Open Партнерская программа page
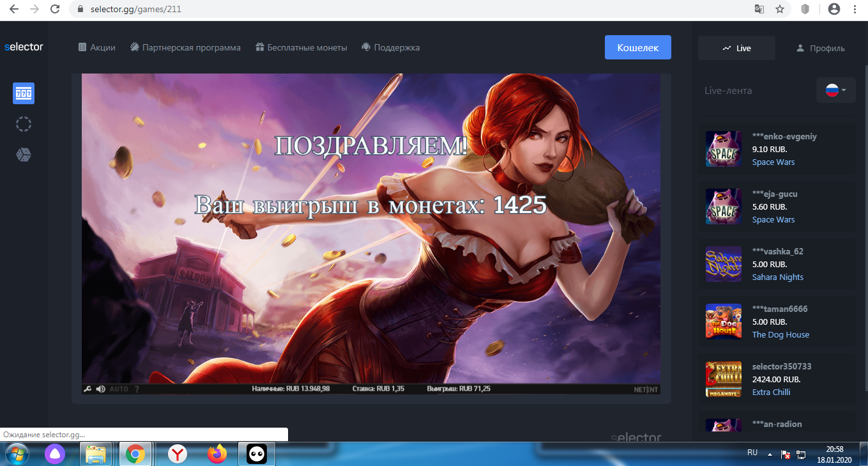868x466 pixels. click(x=185, y=47)
